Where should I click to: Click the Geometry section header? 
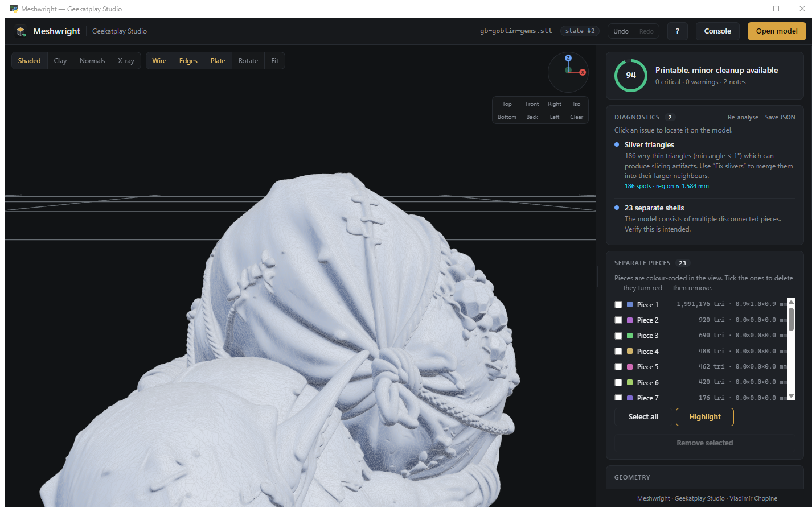click(x=632, y=477)
